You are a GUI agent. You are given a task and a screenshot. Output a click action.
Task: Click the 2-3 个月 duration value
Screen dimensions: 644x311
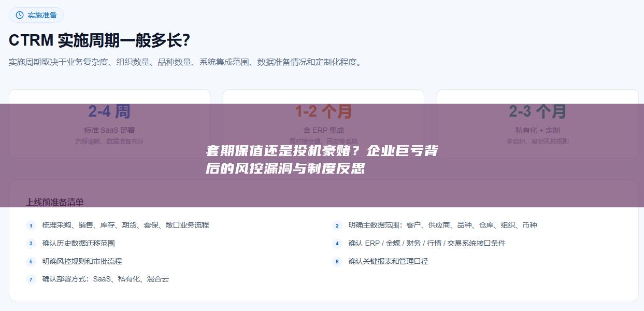(x=537, y=111)
